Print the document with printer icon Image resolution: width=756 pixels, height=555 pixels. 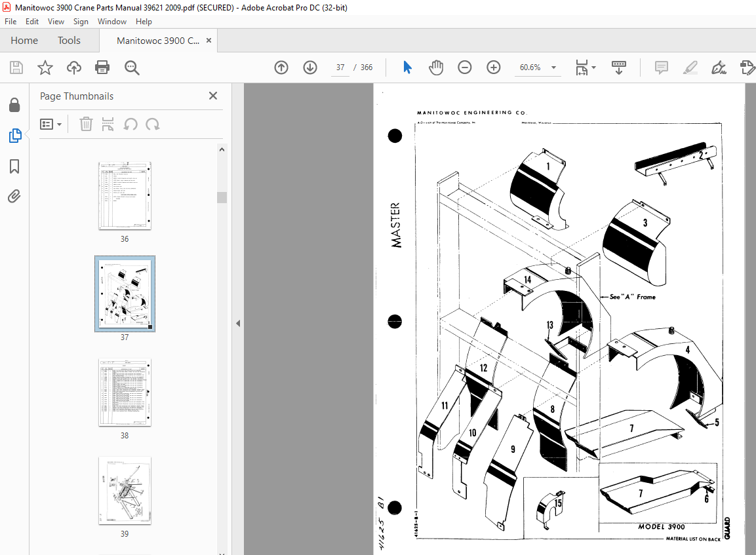tap(102, 67)
